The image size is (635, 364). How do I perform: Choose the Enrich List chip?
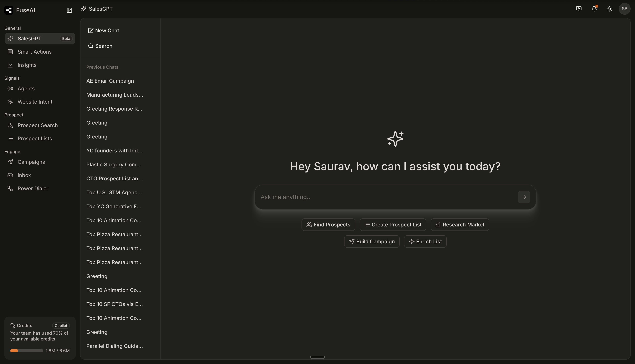point(425,242)
